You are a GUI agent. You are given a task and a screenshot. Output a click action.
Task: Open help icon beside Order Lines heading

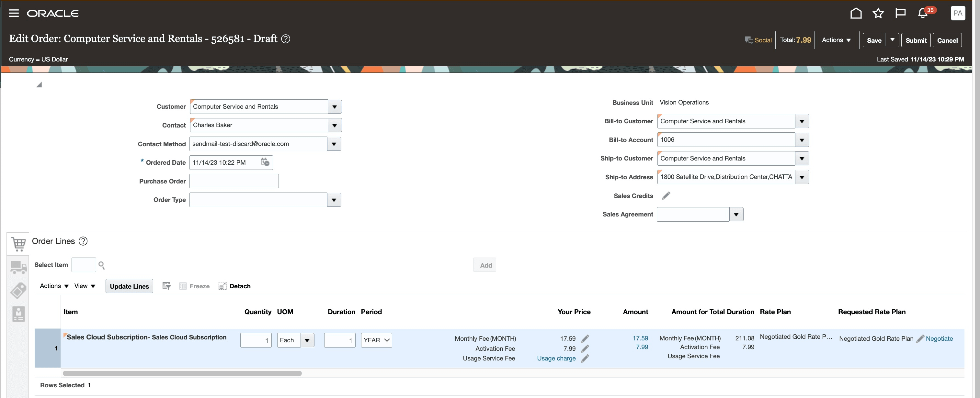83,241
